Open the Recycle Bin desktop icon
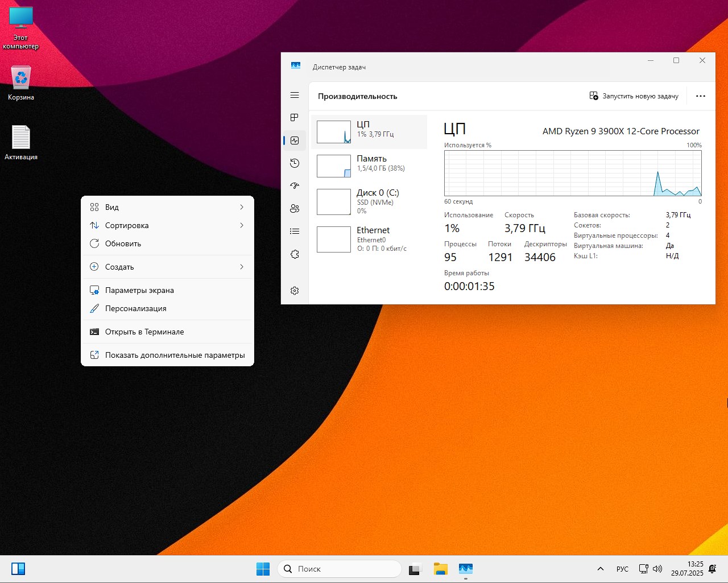The image size is (728, 583). pyautogui.click(x=21, y=83)
